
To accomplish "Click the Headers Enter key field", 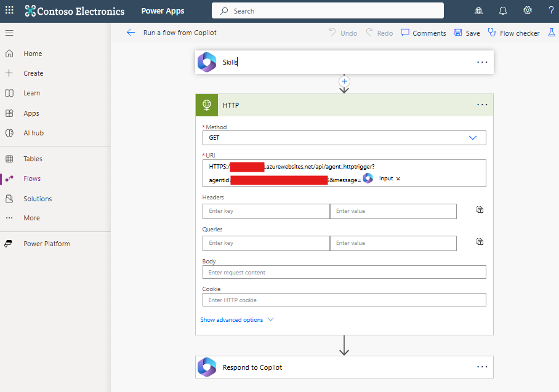I will point(266,211).
